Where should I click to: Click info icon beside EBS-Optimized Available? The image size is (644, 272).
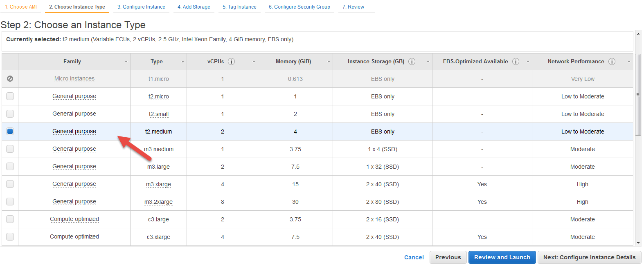516,62
